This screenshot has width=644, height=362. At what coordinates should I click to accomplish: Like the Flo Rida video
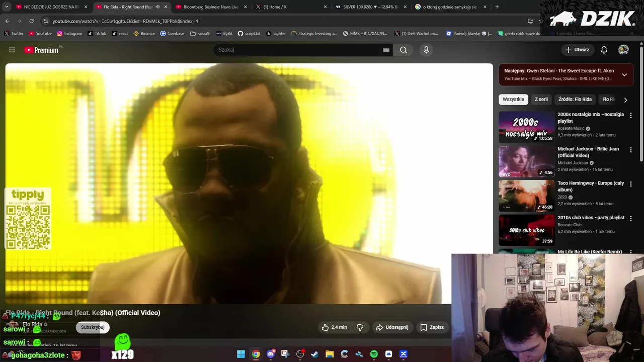pyautogui.click(x=335, y=327)
